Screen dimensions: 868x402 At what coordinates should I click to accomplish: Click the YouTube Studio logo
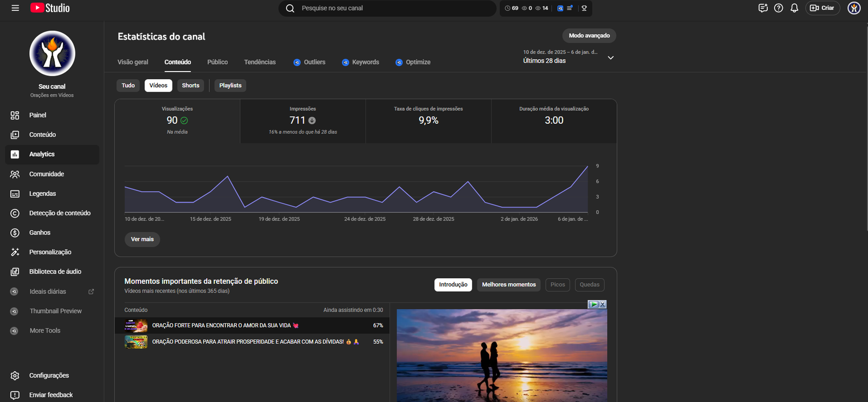[x=50, y=8]
